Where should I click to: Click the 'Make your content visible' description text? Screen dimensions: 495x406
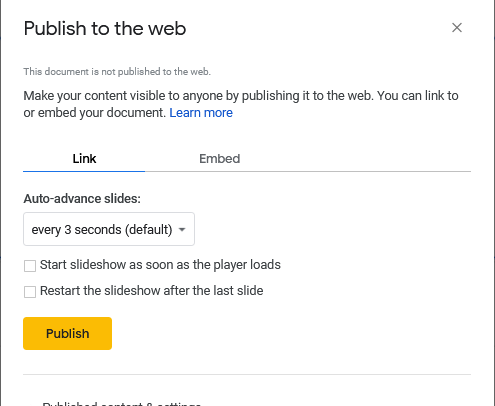(241, 104)
